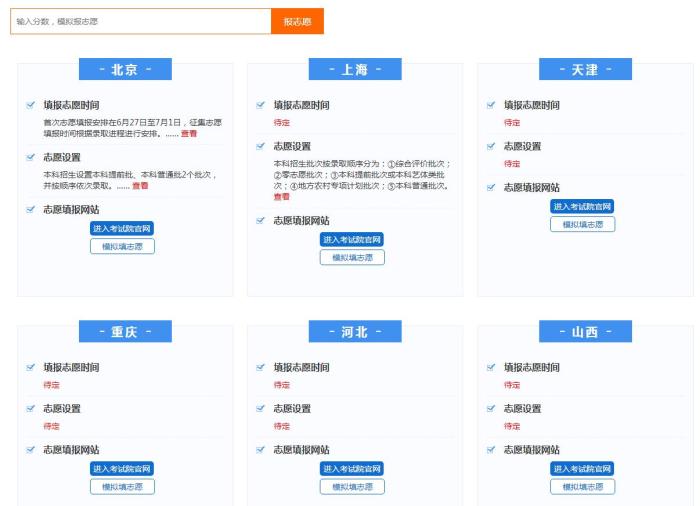Image resolution: width=700 pixels, height=506 pixels.
Task: Toggle the check next to Beijing 志愿设置
Action: [31, 157]
